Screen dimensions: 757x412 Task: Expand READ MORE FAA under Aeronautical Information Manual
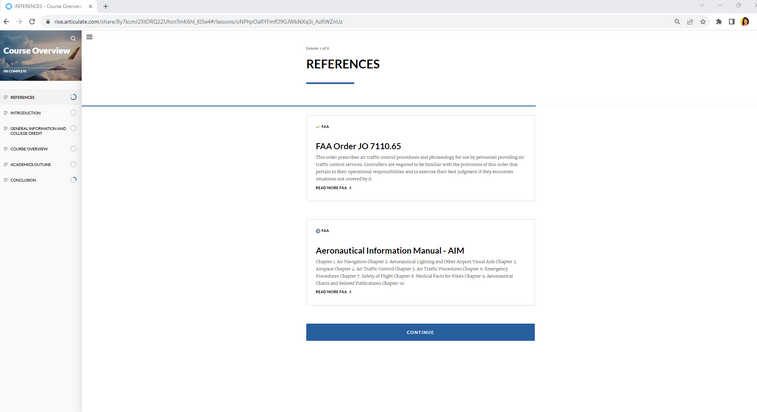[333, 292]
